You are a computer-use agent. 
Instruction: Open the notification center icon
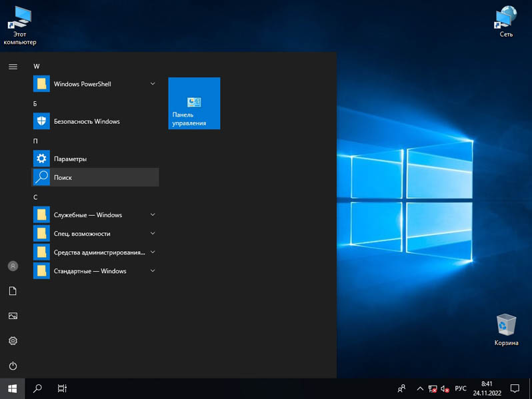click(515, 388)
